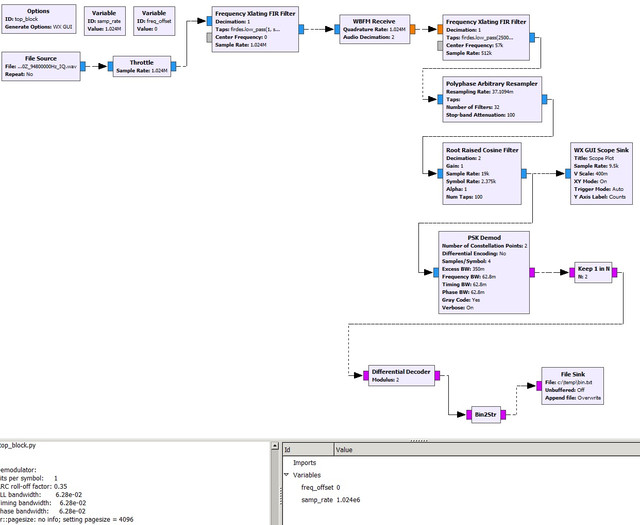Select the Options block
The height and width of the screenshot is (525, 640).
coord(39,19)
